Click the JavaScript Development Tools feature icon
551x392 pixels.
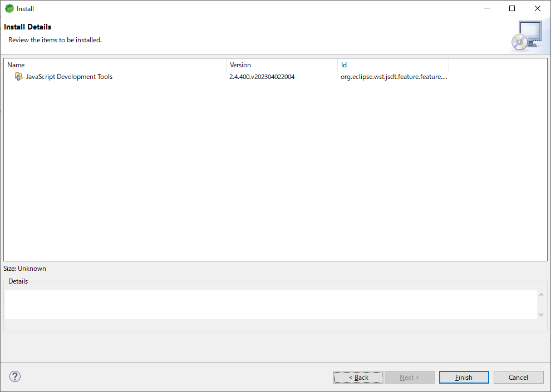coord(18,77)
